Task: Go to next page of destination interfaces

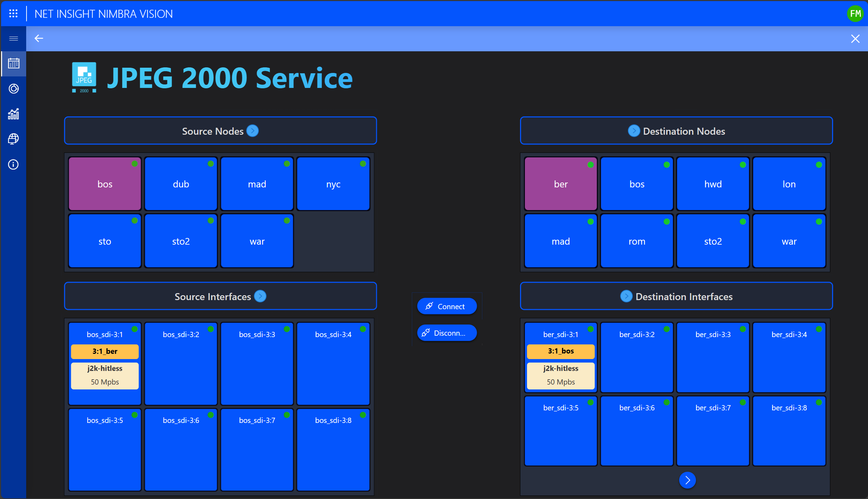Action: [x=687, y=480]
